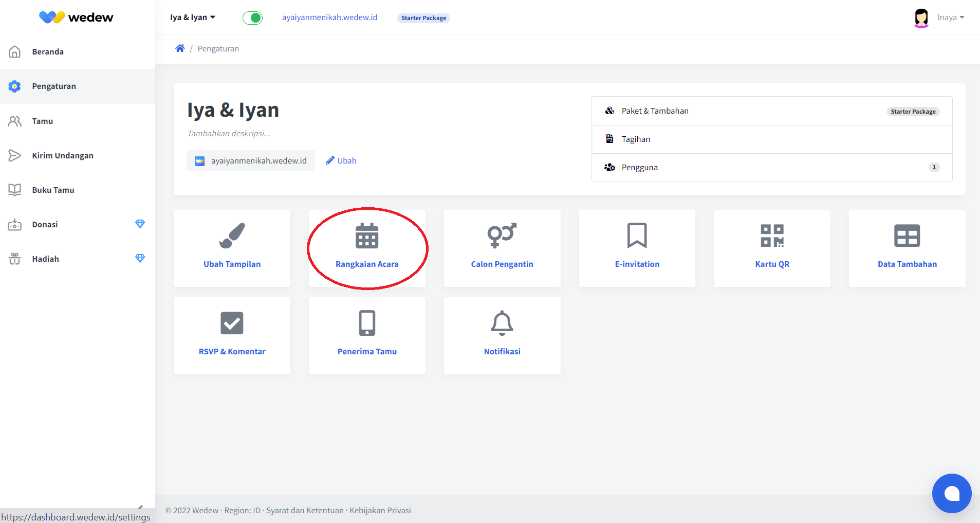Select the Pengaturan gear icon
980x523 pixels.
[15, 86]
